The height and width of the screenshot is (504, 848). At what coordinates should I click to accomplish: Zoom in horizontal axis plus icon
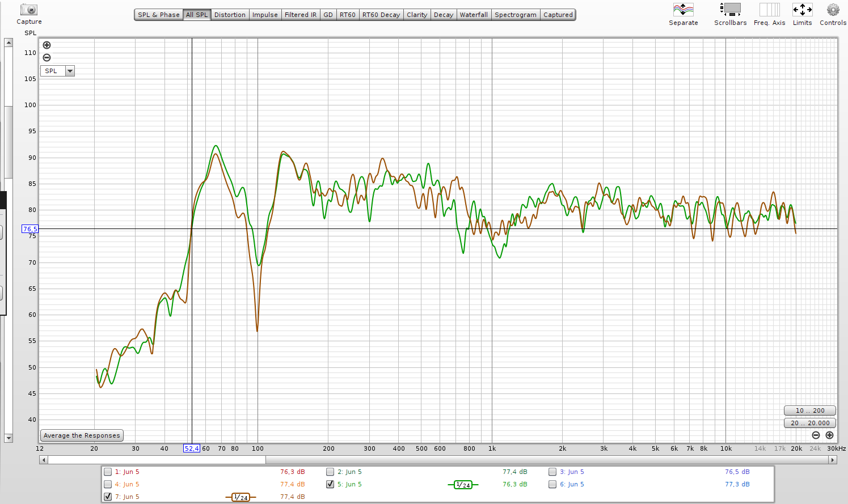(x=829, y=435)
